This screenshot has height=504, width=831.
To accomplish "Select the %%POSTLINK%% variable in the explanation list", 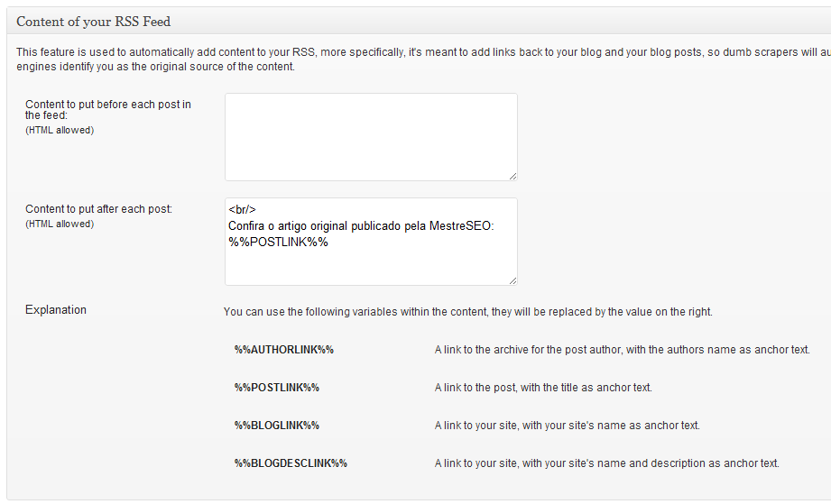I will 277,388.
